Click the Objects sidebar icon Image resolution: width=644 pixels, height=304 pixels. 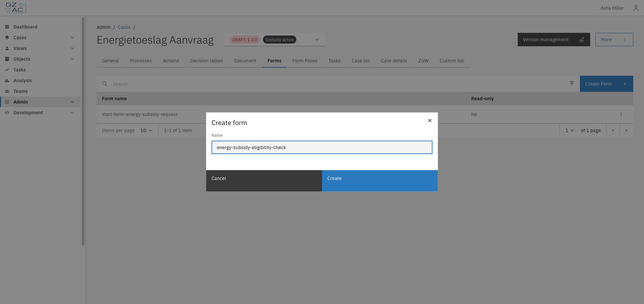coord(7,59)
